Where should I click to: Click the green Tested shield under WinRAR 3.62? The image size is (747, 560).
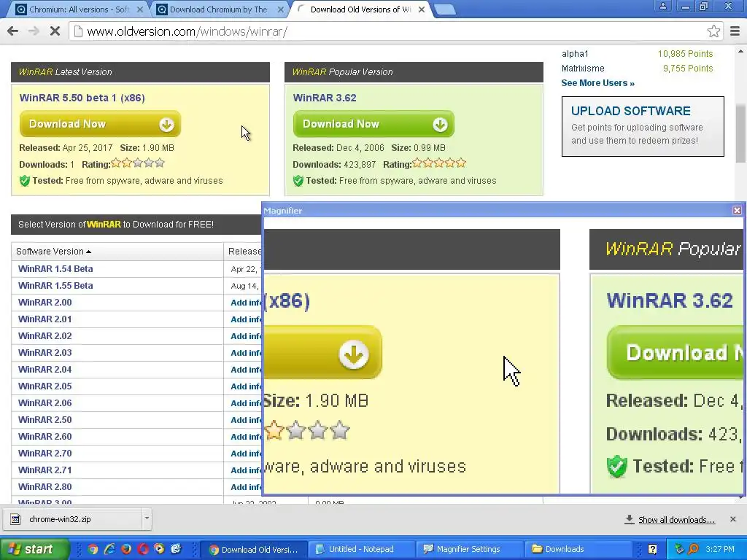[x=298, y=181]
